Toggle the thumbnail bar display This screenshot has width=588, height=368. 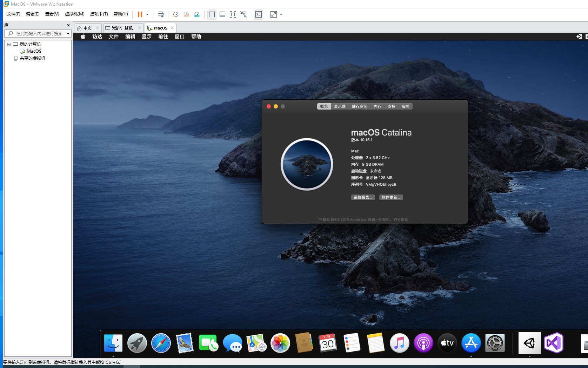[222, 14]
